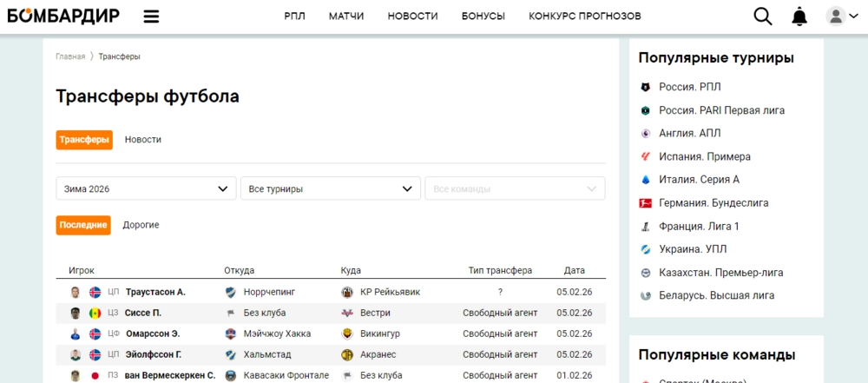Image resolution: width=868 pixels, height=383 pixels.
Task: Click the KR Reykjavik club crest
Action: click(347, 292)
